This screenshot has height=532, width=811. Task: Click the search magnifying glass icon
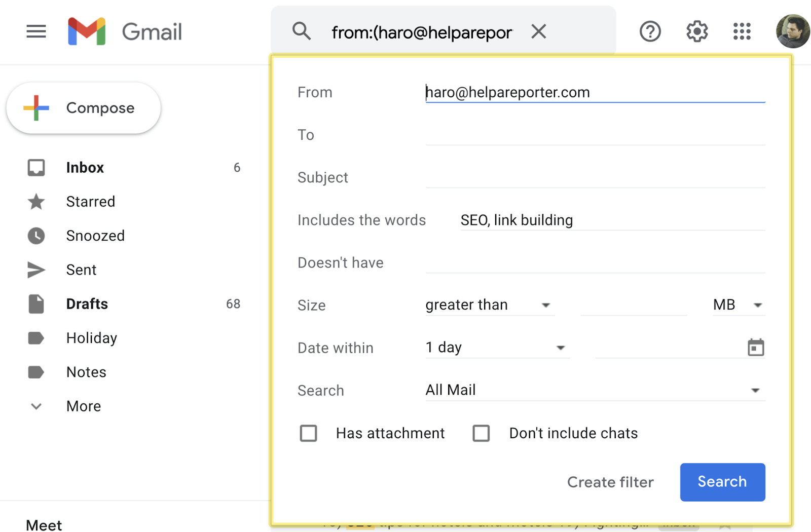click(x=301, y=31)
